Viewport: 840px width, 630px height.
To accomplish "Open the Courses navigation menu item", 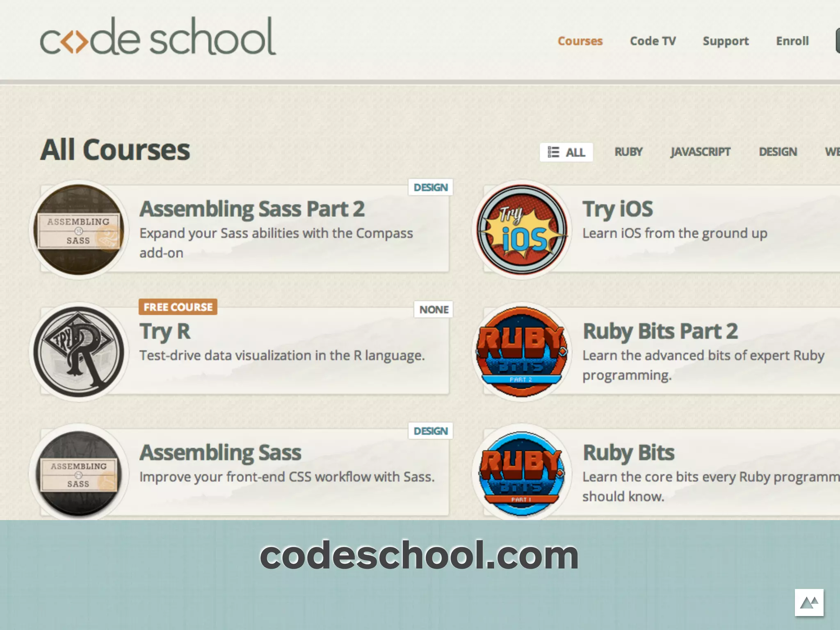I will click(580, 41).
